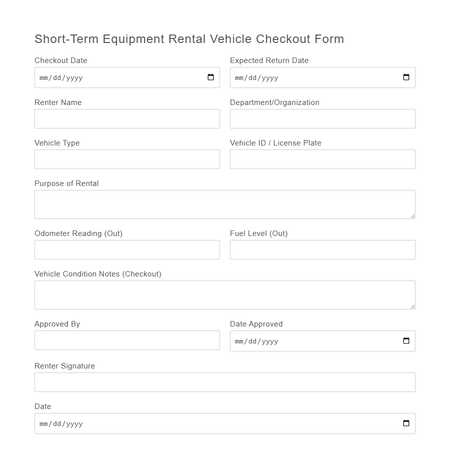450x476 pixels.
Task: Open the calendar picker for the bottom Date field
Action: (x=406, y=423)
